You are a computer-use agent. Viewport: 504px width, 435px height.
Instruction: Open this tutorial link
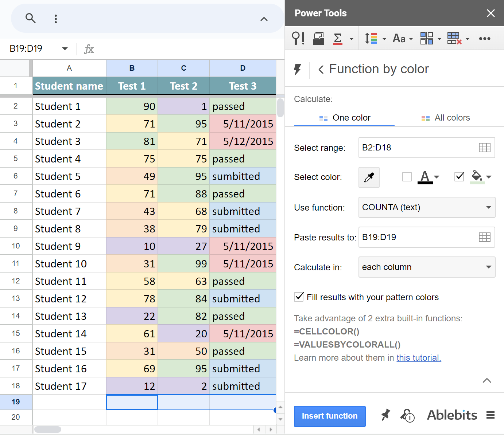[418, 358]
